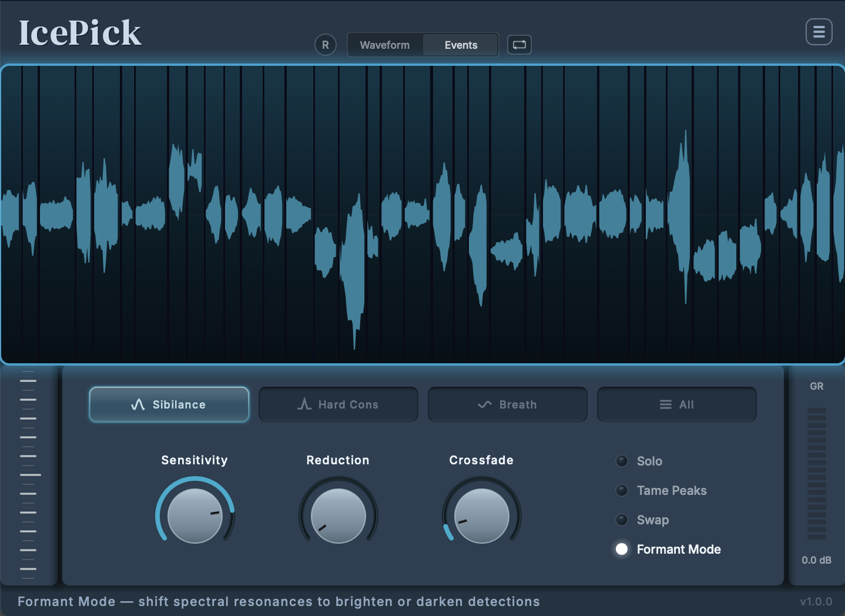The width and height of the screenshot is (845, 616).
Task: Click the R reset button
Action: [326, 45]
